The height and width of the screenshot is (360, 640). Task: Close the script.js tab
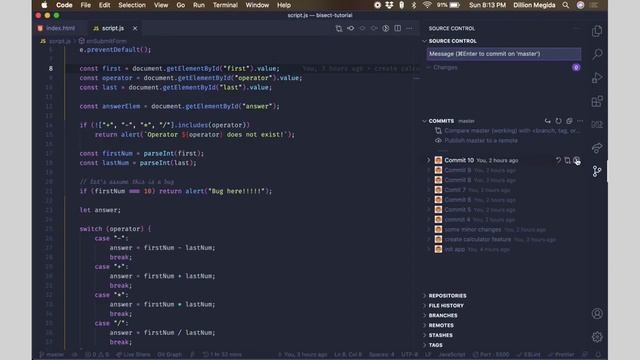[x=135, y=28]
